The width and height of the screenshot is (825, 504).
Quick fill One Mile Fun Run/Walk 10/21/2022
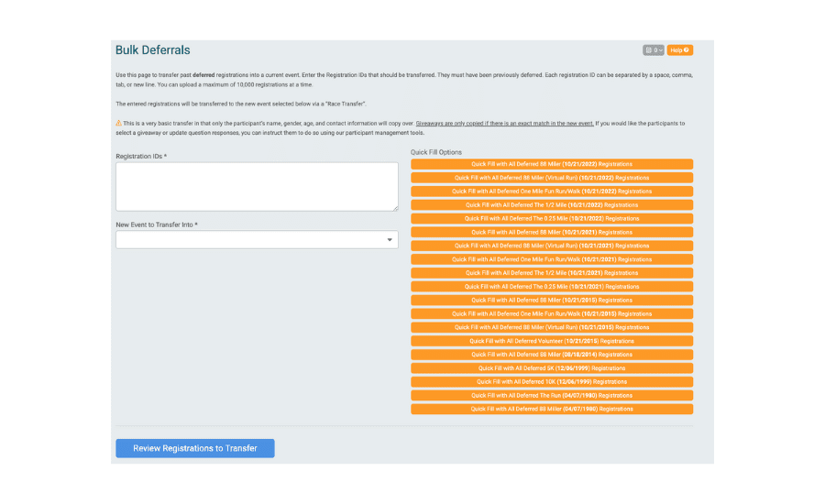pyautogui.click(x=552, y=192)
